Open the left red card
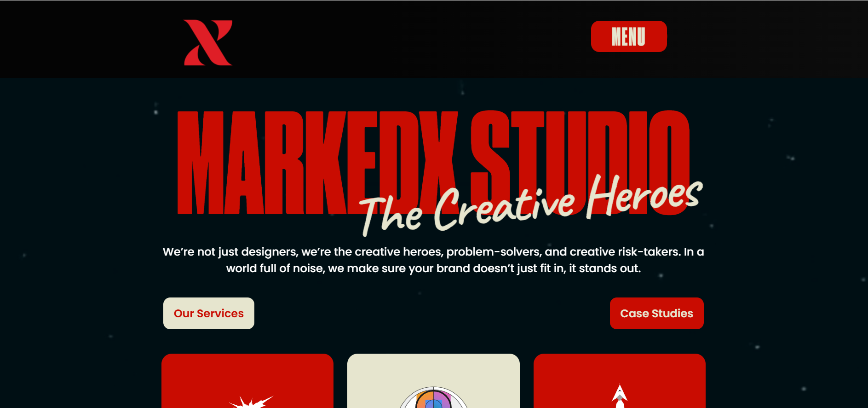The image size is (868, 408). pos(247,381)
